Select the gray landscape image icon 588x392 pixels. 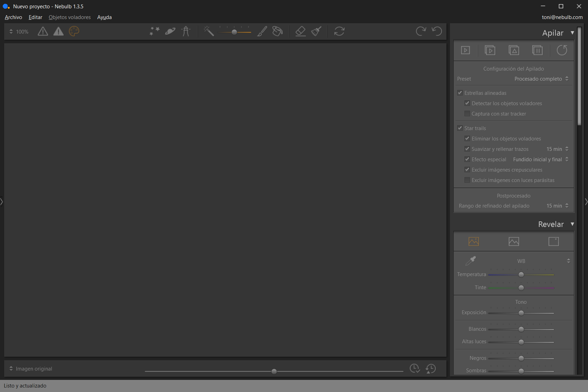coord(514,241)
